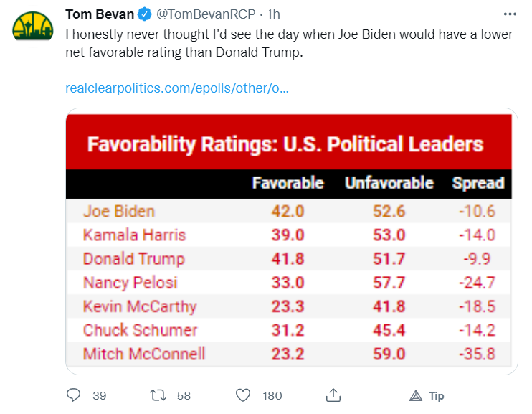Open the Tom Bevan display name
The height and width of the screenshot is (414, 532).
pos(100,14)
